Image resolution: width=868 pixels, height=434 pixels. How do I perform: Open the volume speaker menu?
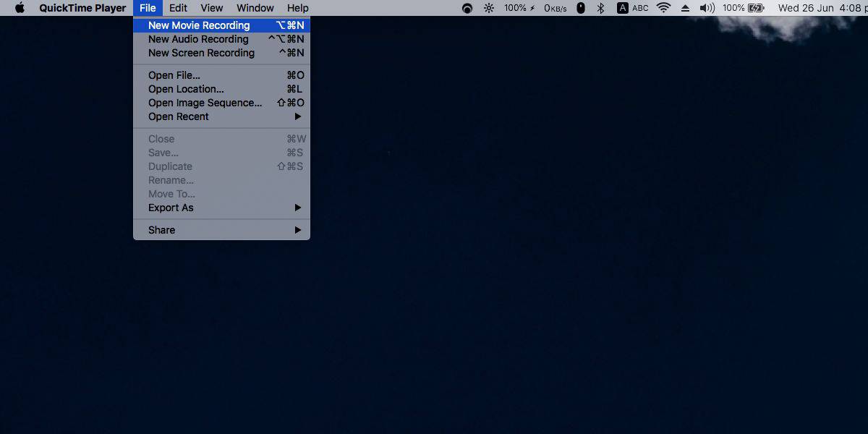pos(707,8)
